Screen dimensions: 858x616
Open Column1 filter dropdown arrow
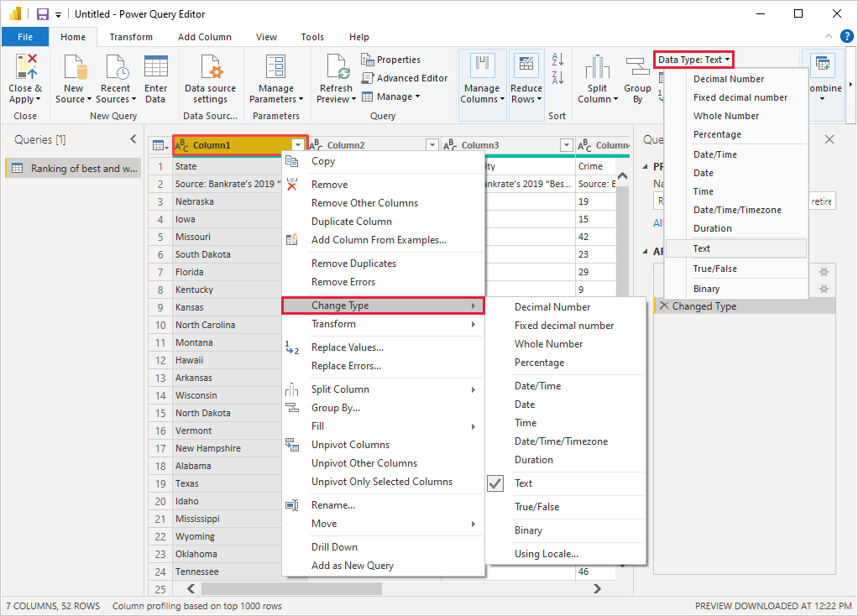[298, 145]
